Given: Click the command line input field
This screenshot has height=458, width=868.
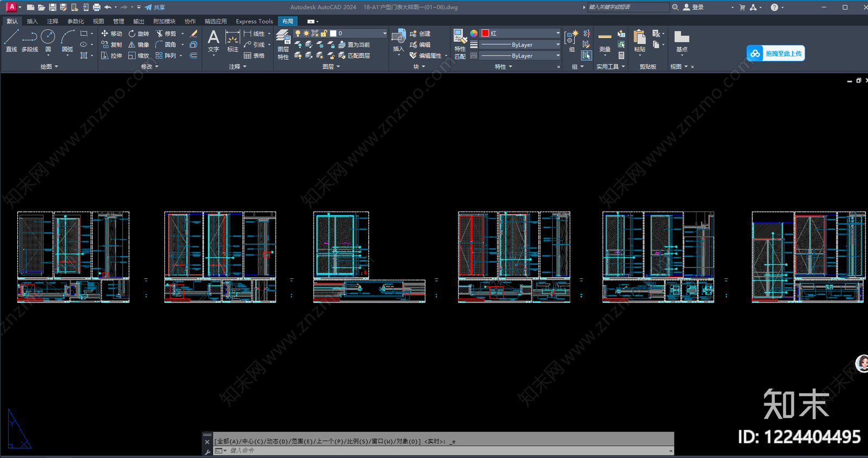Looking at the screenshot, I should point(444,450).
